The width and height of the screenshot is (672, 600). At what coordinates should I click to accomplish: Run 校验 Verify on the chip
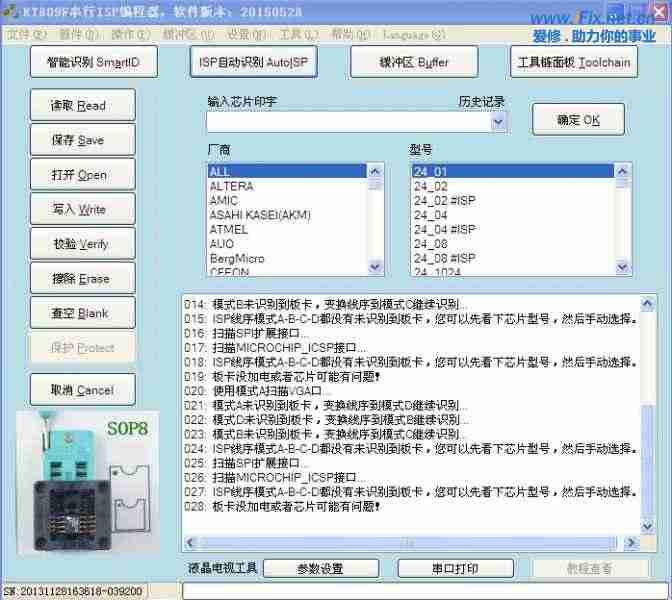click(x=83, y=244)
